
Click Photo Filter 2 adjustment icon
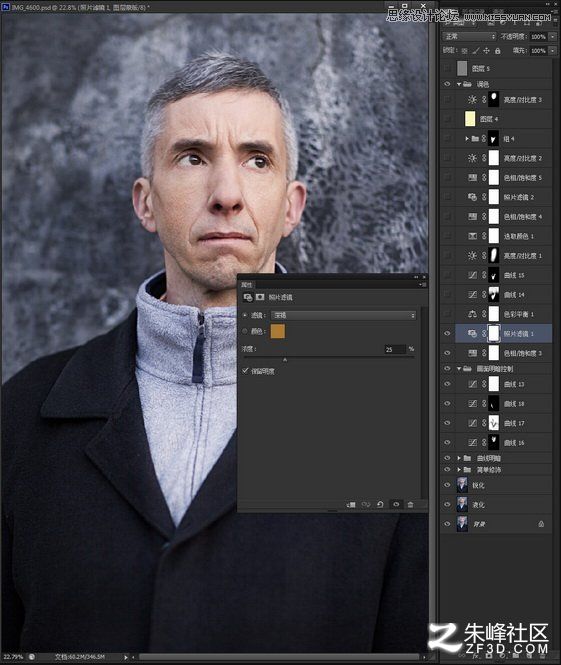(x=472, y=197)
